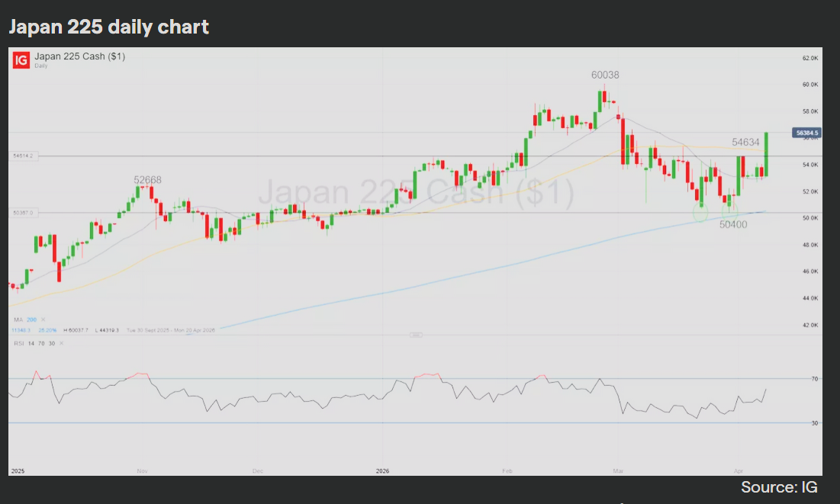
Task: Remove the MA 200 indicator
Action: point(43,319)
